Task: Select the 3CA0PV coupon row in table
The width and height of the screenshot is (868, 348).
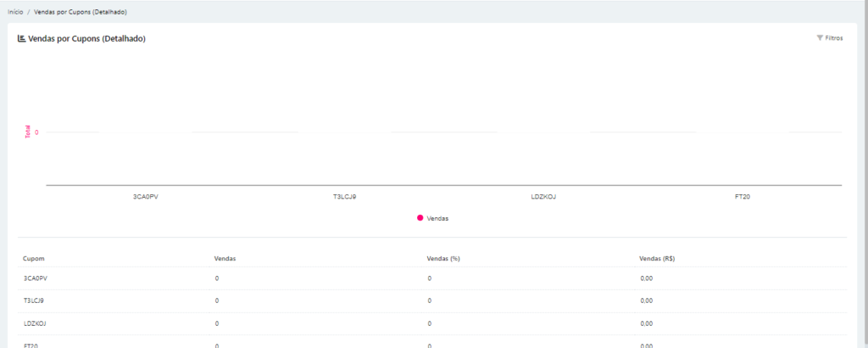Action: [36, 278]
